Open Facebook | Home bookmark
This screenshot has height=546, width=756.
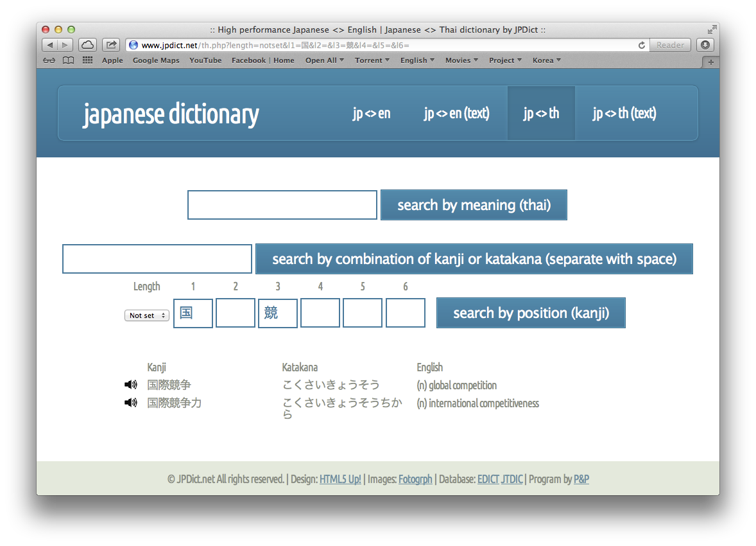pyautogui.click(x=262, y=60)
